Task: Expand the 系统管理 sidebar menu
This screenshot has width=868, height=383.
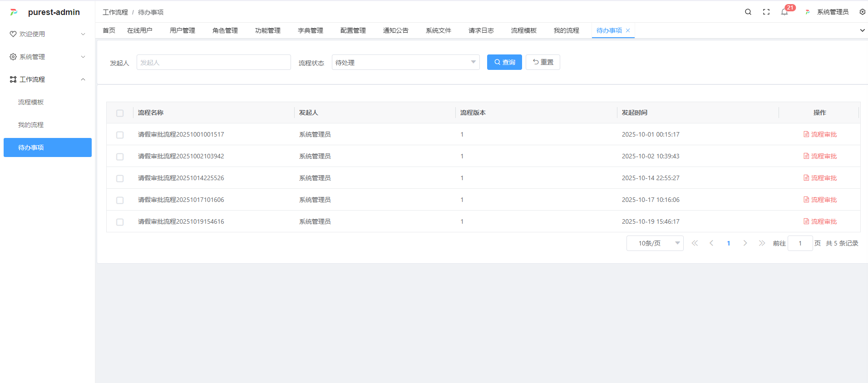Action: [x=48, y=57]
